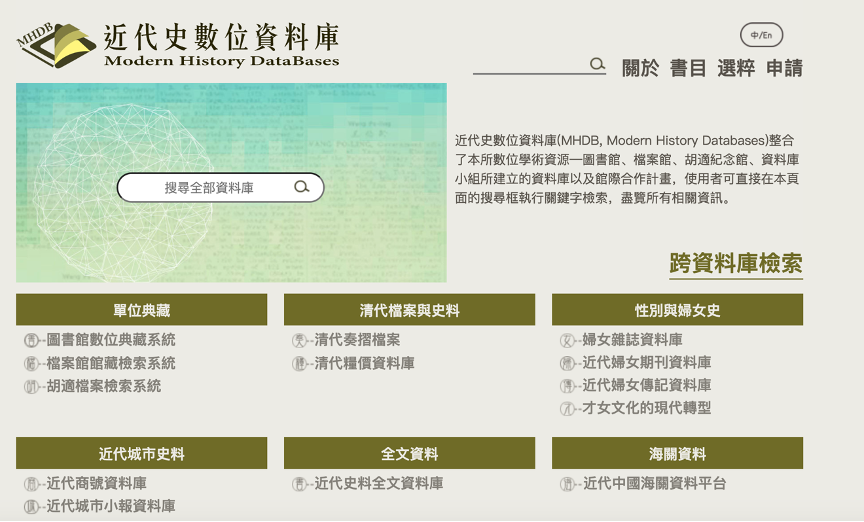Select the 清代檔案與史料 category header
This screenshot has height=522, width=864.
point(409,310)
